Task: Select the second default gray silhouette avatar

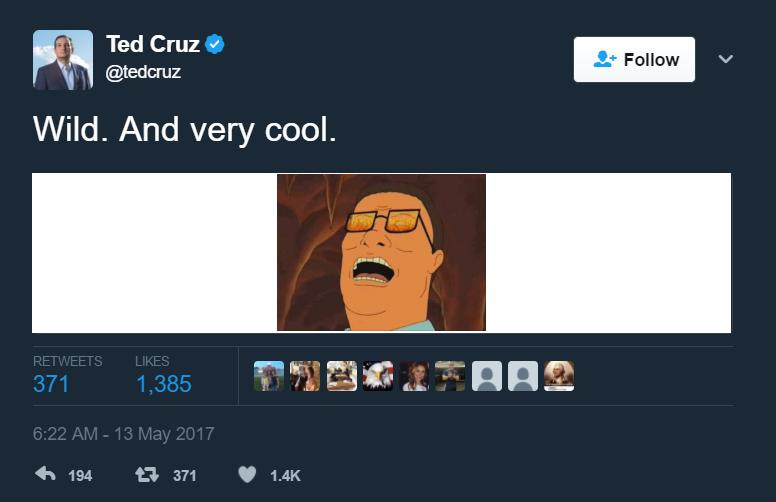Action: [x=523, y=376]
